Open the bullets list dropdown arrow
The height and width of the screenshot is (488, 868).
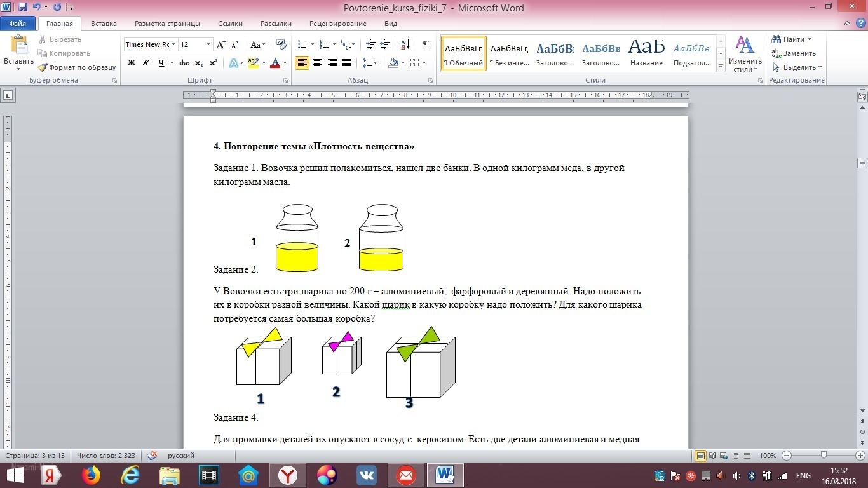coord(311,44)
